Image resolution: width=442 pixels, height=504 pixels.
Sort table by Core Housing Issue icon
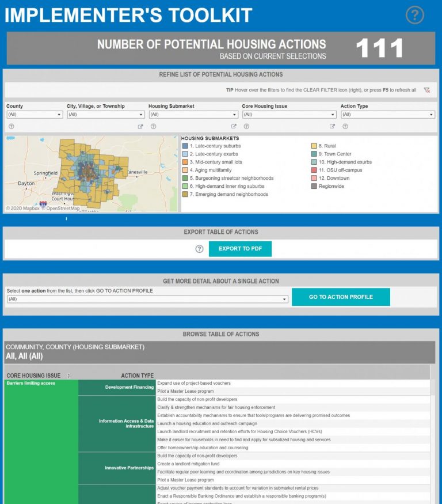tap(68, 376)
